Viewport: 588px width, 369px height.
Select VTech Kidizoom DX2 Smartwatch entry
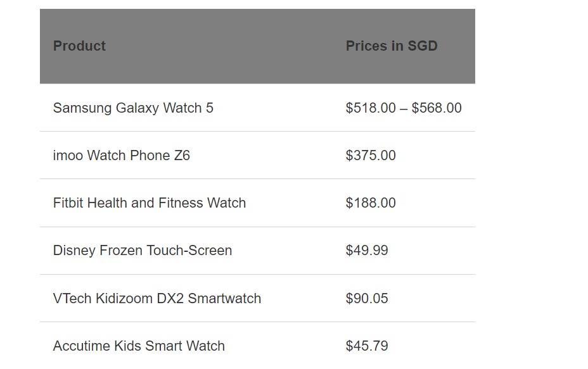tap(157, 299)
